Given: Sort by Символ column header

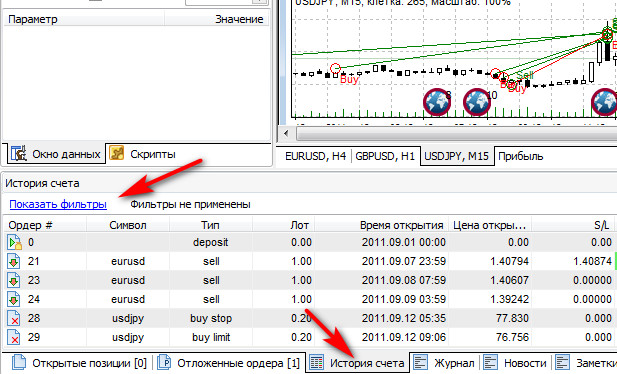Looking at the screenshot, I should (x=127, y=225).
